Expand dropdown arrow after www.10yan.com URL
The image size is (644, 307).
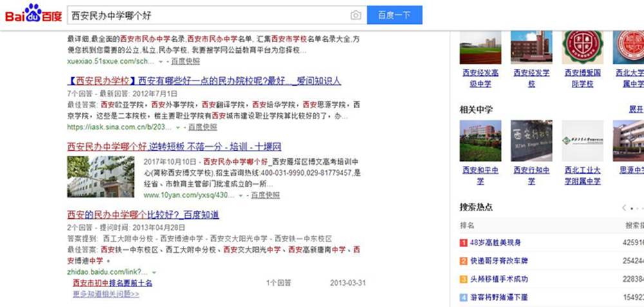click(x=241, y=196)
